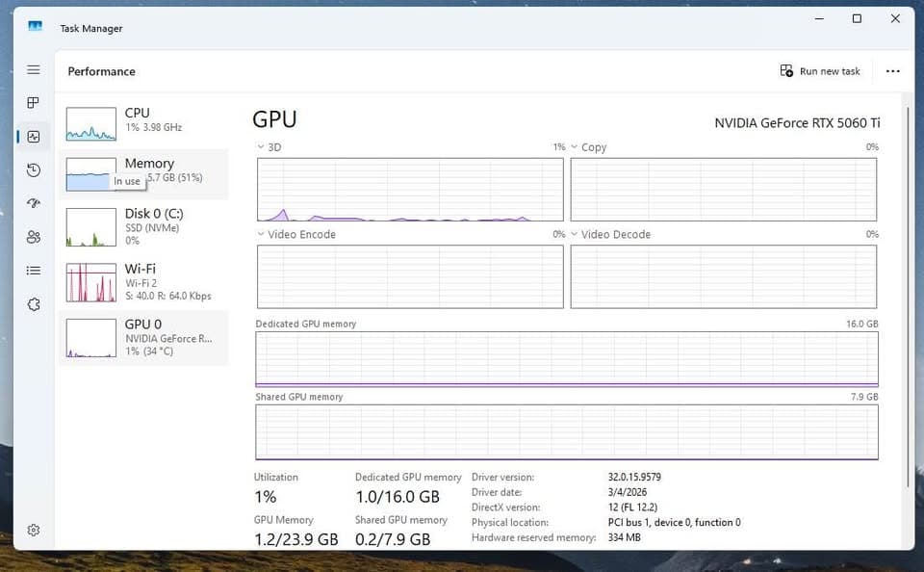Image resolution: width=924 pixels, height=572 pixels.
Task: Select the Wi-Fi performance entry
Action: (143, 282)
